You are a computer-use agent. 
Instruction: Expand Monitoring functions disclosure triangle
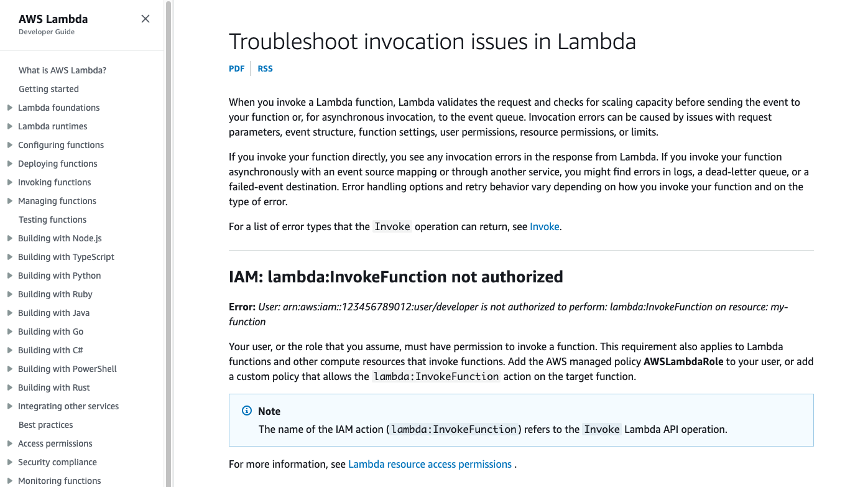coord(10,481)
